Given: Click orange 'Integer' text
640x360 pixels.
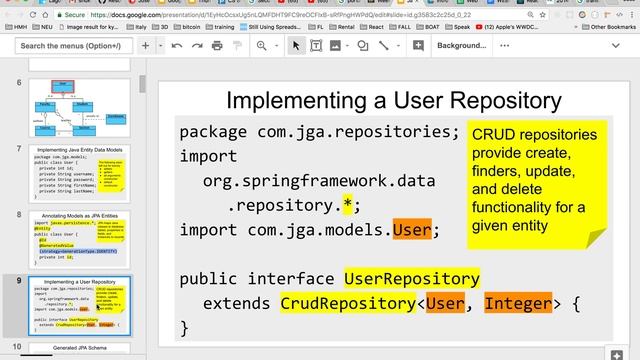Looking at the screenshot, I should [x=518, y=303].
